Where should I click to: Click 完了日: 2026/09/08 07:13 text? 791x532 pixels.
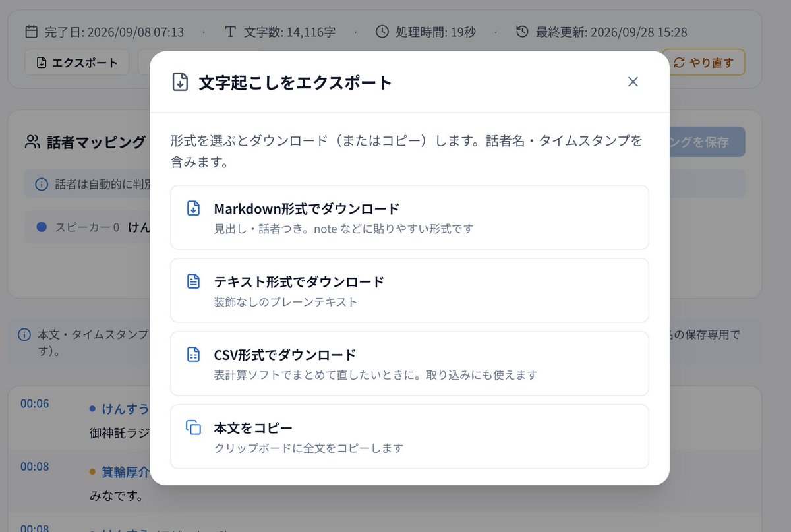click(x=114, y=32)
